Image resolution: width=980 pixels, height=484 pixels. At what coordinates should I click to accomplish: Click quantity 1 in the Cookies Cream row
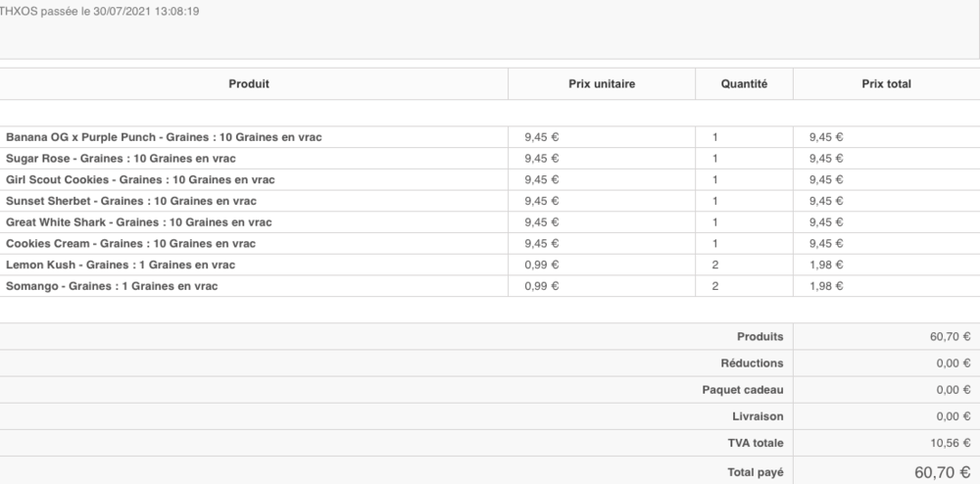(715, 244)
